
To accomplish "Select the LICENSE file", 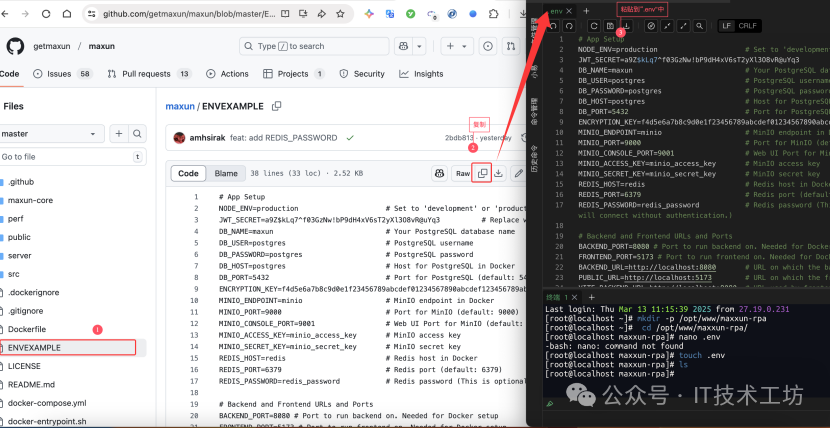I will point(24,366).
